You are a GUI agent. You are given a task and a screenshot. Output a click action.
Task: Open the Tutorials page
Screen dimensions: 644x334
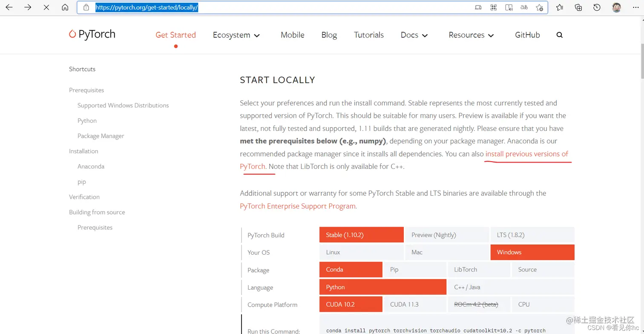pyautogui.click(x=369, y=35)
